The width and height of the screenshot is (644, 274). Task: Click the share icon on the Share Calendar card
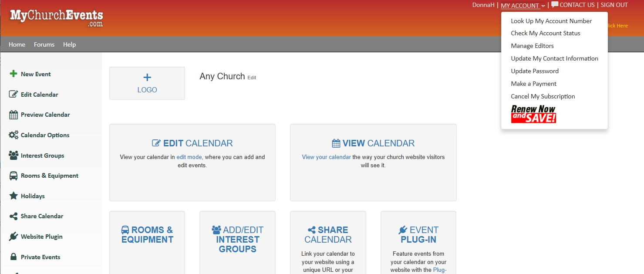tap(312, 230)
